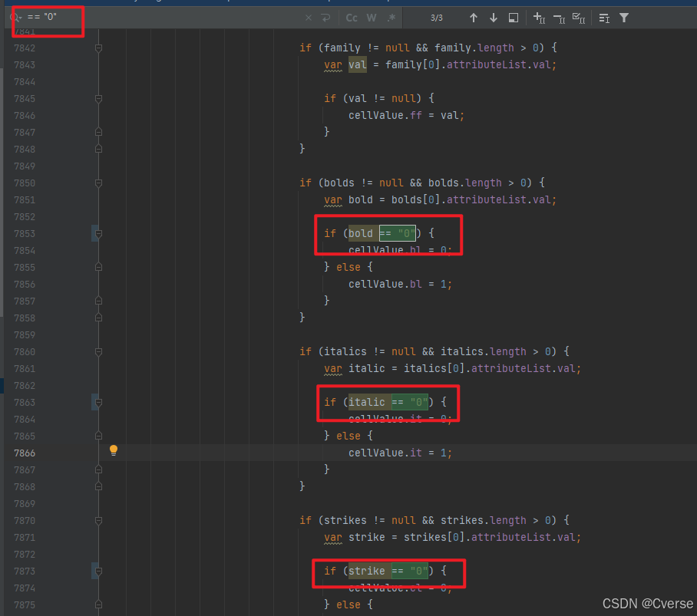
Task: Collapse the fold marker at line 7870
Action: (99, 521)
